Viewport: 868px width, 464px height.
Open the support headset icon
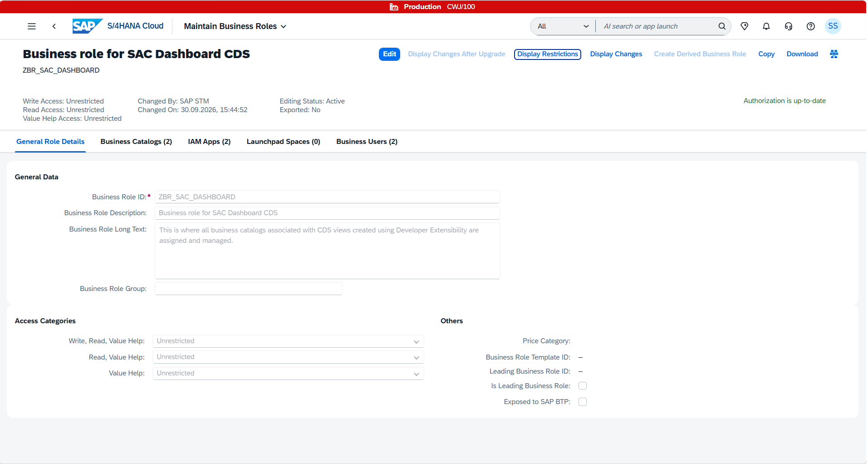tap(789, 26)
